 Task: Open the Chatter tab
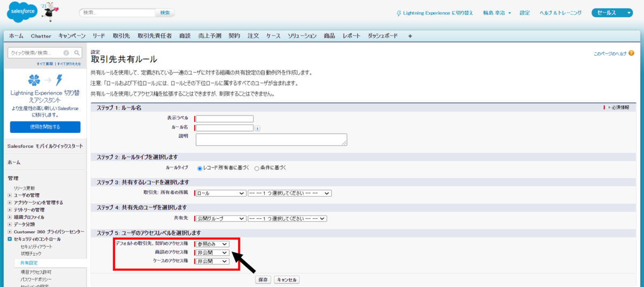[41, 36]
